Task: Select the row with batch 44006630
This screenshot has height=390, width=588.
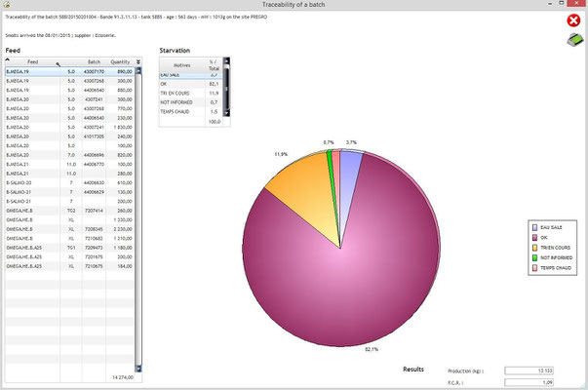Action: pyautogui.click(x=70, y=182)
